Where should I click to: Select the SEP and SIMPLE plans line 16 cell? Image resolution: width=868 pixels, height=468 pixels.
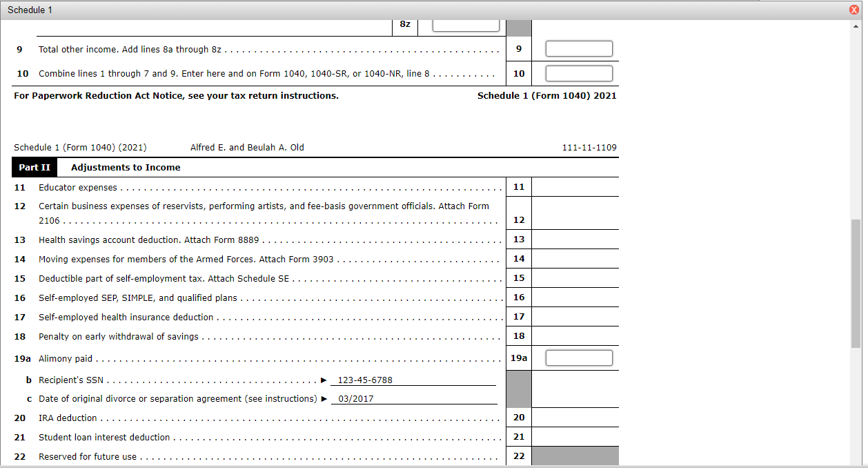pyautogui.click(x=575, y=297)
